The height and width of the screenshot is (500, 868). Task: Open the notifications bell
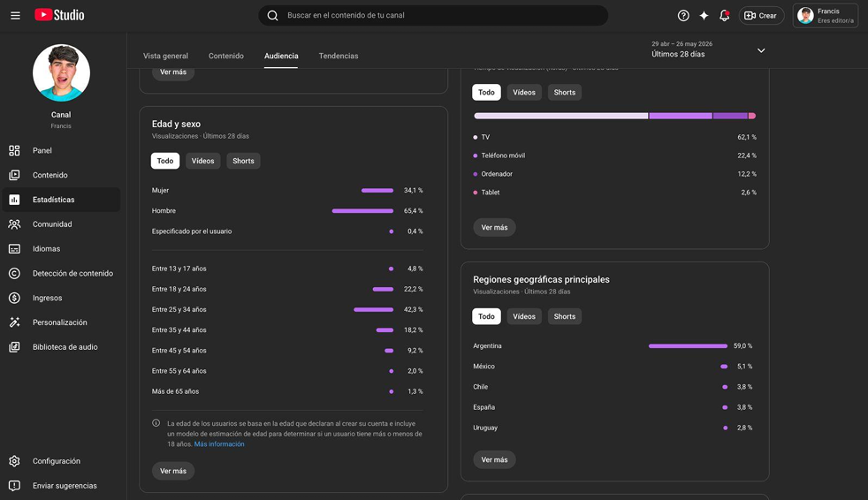click(x=724, y=16)
